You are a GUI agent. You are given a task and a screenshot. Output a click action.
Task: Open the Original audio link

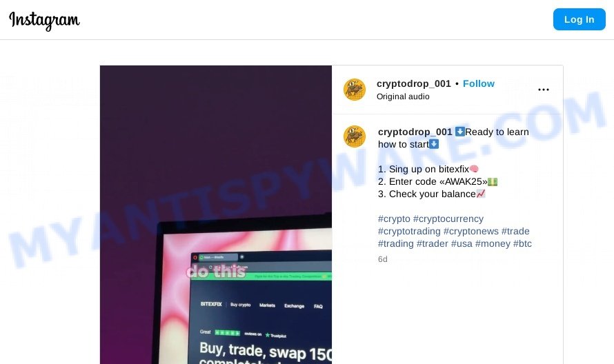click(403, 97)
